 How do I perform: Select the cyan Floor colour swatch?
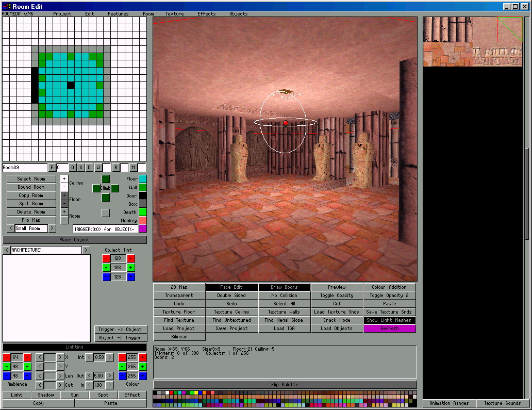pyautogui.click(x=143, y=179)
